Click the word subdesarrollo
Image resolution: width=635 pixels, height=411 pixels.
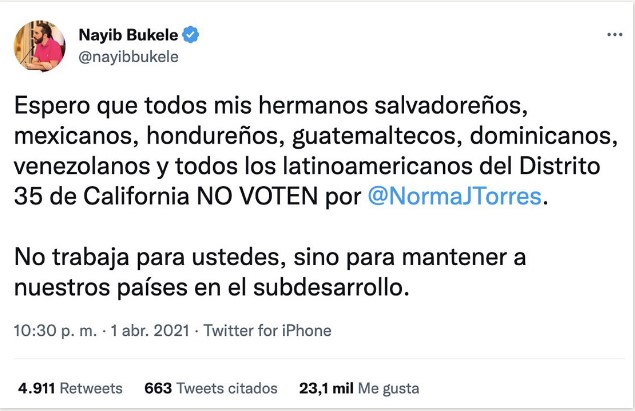click(x=330, y=287)
